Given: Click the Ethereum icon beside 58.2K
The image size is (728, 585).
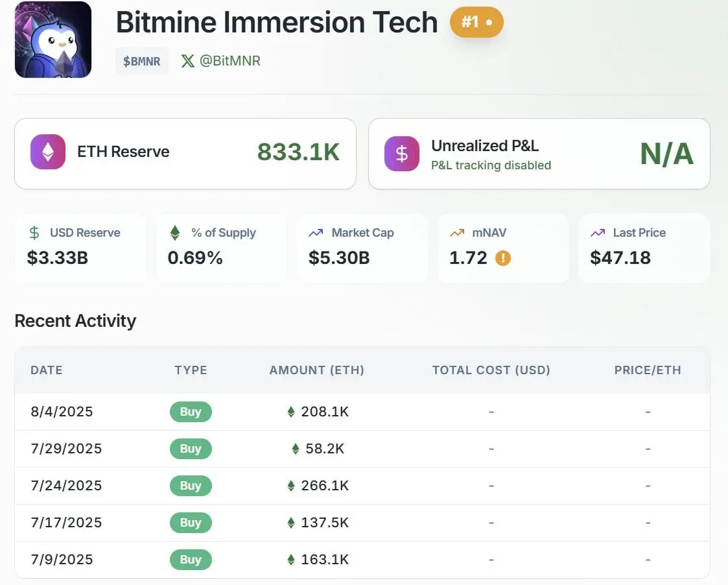Looking at the screenshot, I should coord(296,448).
